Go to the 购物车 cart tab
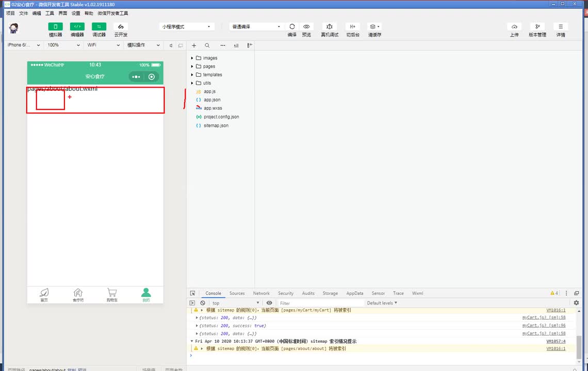The width and height of the screenshot is (588, 371). pos(112,295)
